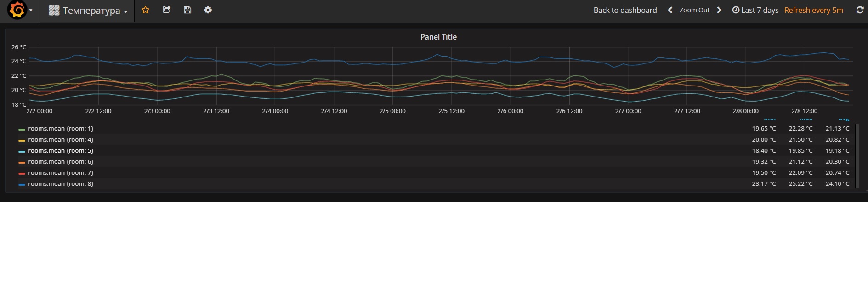Click the 26 °C y-axis label
The width and height of the screenshot is (868, 298).
(x=19, y=47)
